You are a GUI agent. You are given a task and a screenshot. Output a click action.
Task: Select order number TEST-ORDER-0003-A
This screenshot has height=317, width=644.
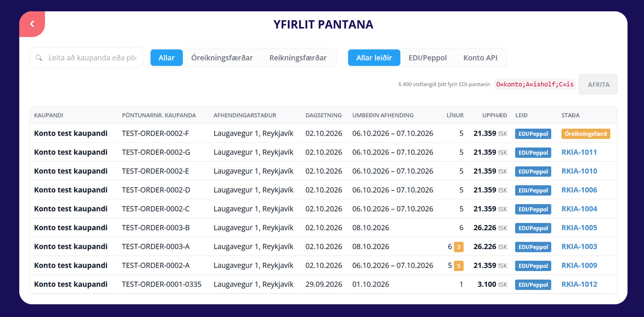pyautogui.click(x=156, y=247)
